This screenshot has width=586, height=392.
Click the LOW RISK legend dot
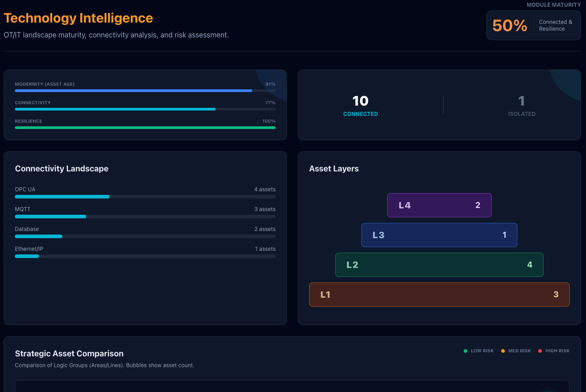(466, 350)
